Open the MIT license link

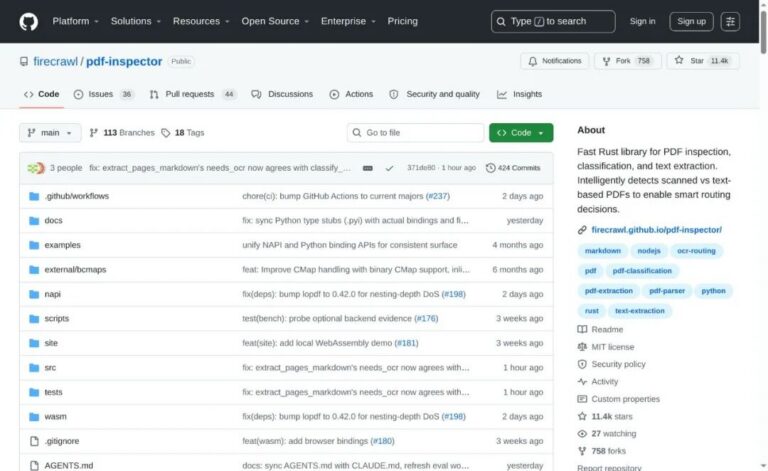point(612,347)
